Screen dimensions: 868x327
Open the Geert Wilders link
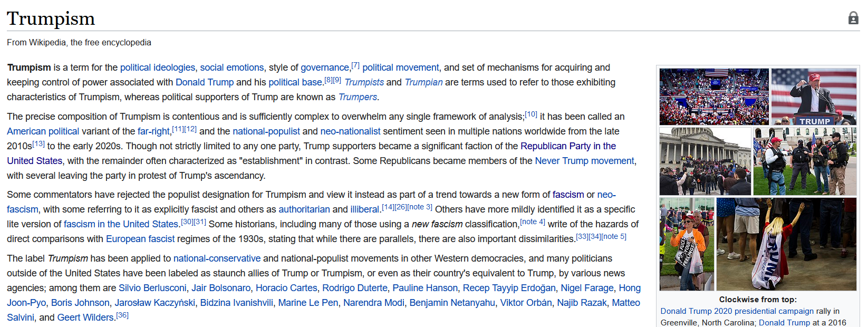(85, 318)
